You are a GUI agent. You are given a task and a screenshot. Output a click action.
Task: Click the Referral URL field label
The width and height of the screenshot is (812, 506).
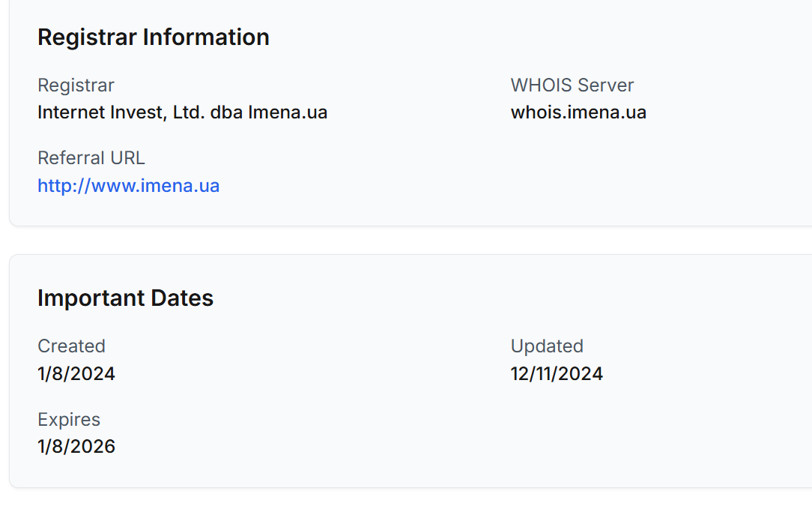click(91, 158)
